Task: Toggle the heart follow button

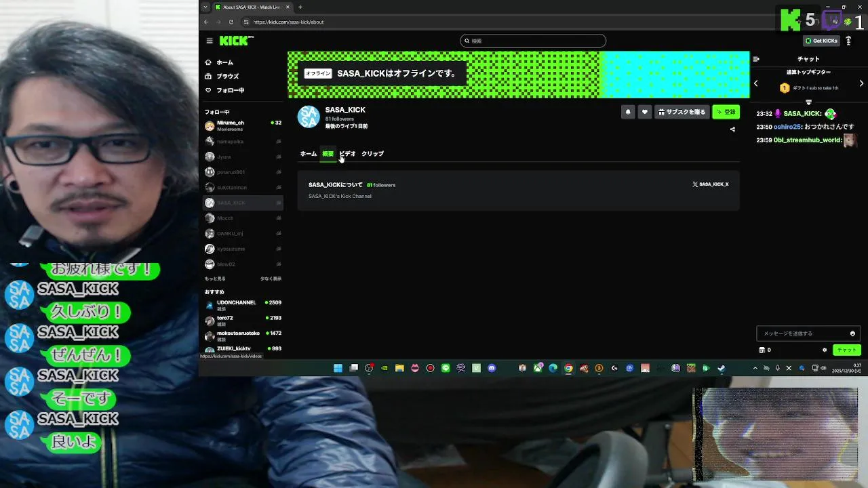Action: point(645,112)
